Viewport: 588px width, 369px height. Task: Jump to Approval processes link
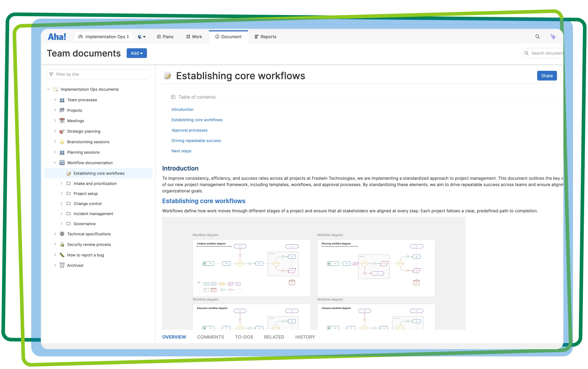pos(189,130)
